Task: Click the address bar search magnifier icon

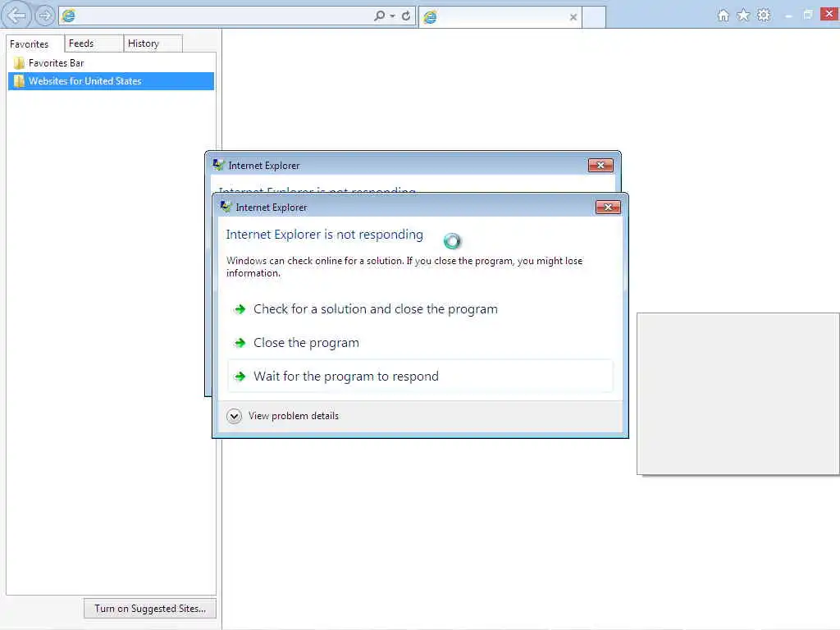Action: 379,16
